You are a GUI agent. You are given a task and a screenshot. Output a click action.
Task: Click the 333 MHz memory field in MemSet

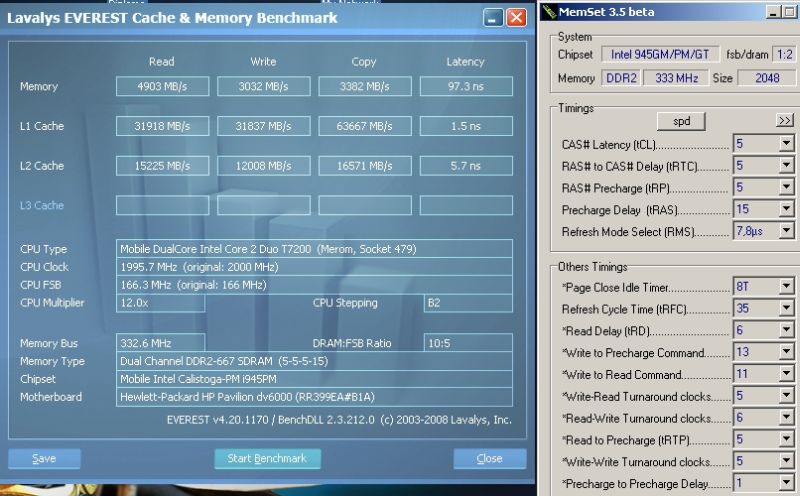click(x=676, y=78)
